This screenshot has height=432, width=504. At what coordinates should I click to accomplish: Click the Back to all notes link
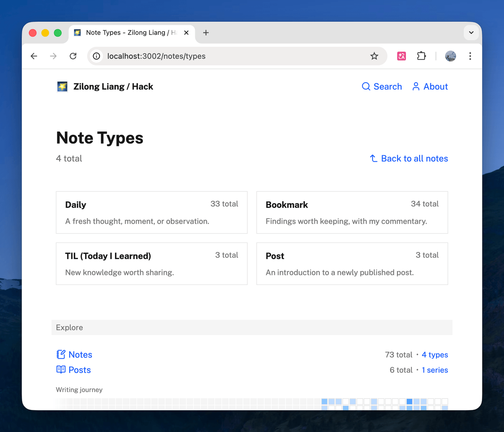409,158
